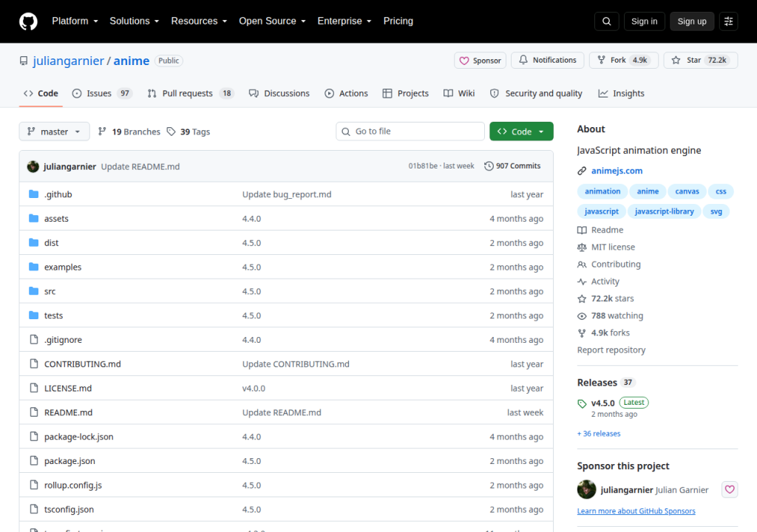This screenshot has height=532, width=757.
Task: Click the Sign in button
Action: [644, 21]
